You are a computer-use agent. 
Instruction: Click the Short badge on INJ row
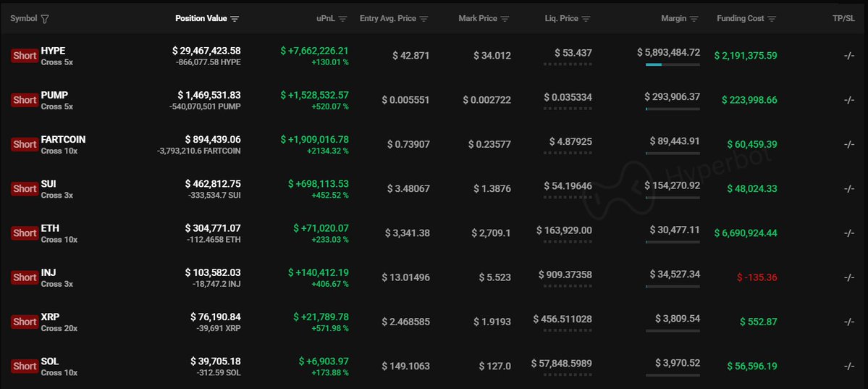point(25,277)
